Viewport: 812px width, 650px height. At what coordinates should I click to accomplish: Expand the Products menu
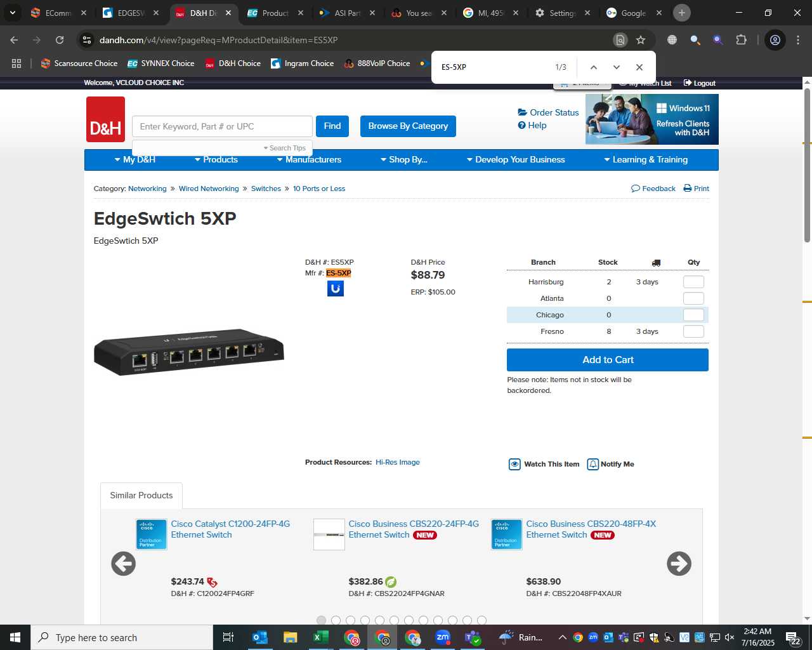[216, 160]
